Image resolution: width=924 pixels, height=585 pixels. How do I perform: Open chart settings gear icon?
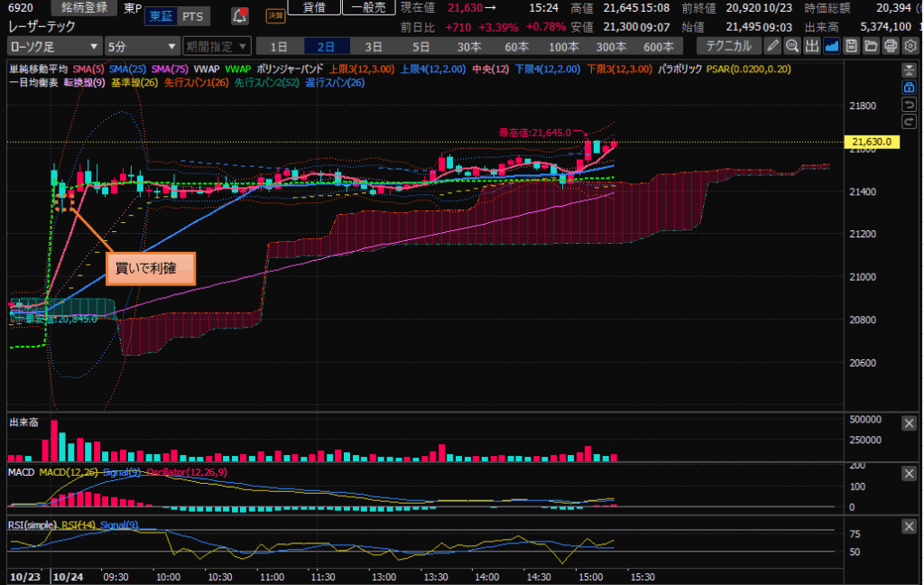(910, 45)
